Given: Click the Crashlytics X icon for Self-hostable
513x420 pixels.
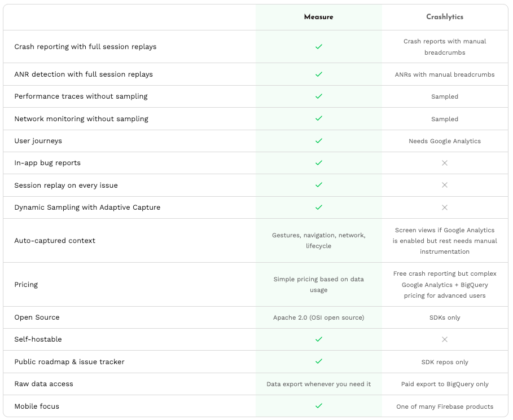Looking at the screenshot, I should tap(445, 339).
